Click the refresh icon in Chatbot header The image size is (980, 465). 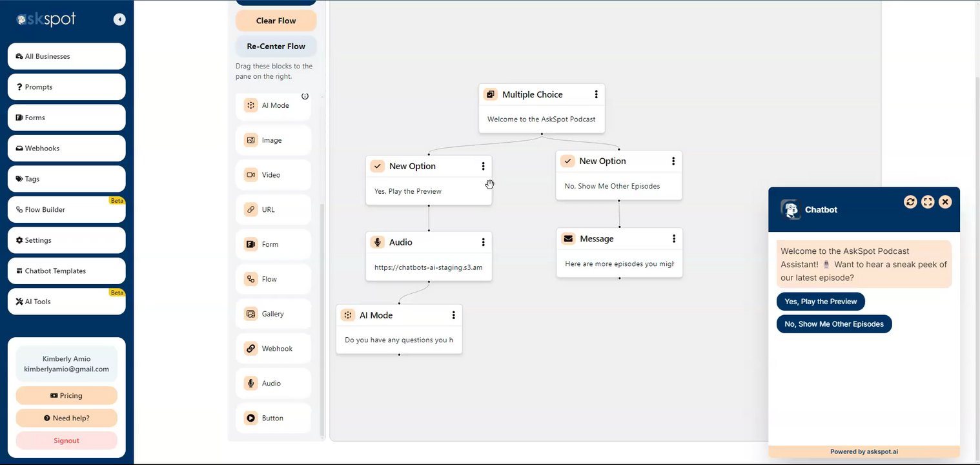click(910, 202)
